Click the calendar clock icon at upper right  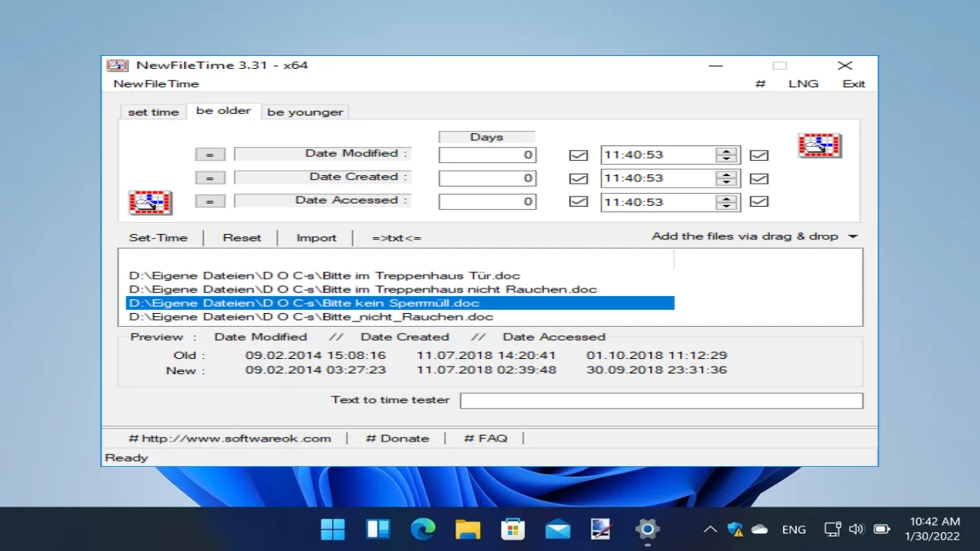(x=819, y=145)
